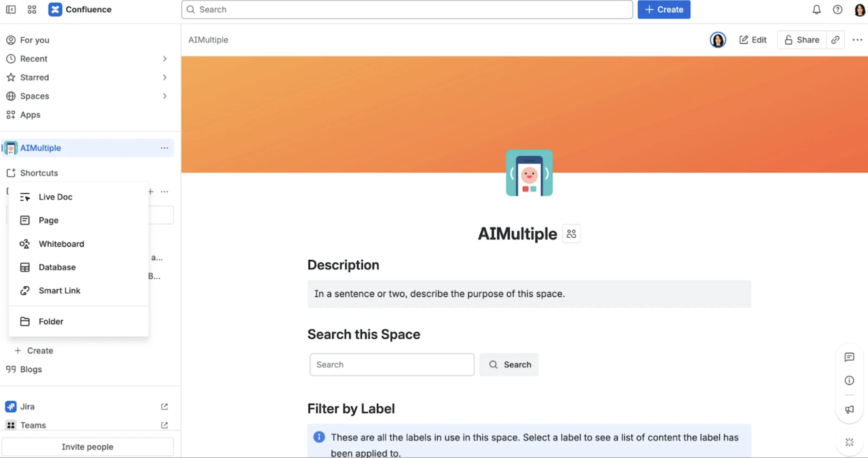Select Database from the create menu
This screenshot has width=868, height=458.
78,267
